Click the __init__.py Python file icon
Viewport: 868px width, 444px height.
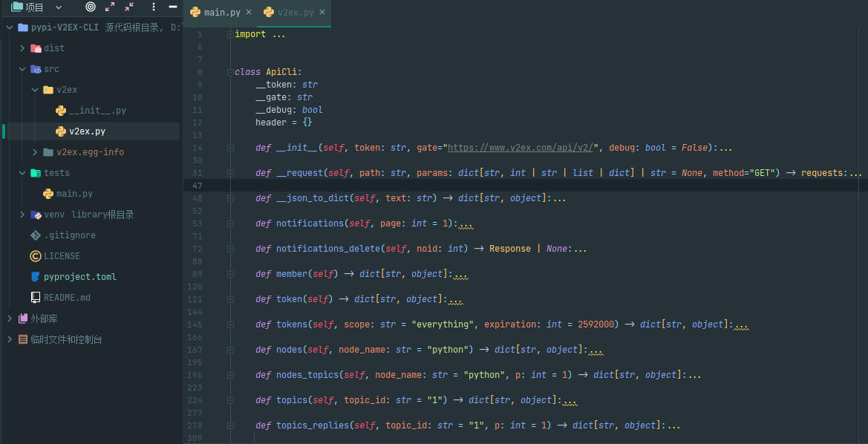[x=61, y=111]
